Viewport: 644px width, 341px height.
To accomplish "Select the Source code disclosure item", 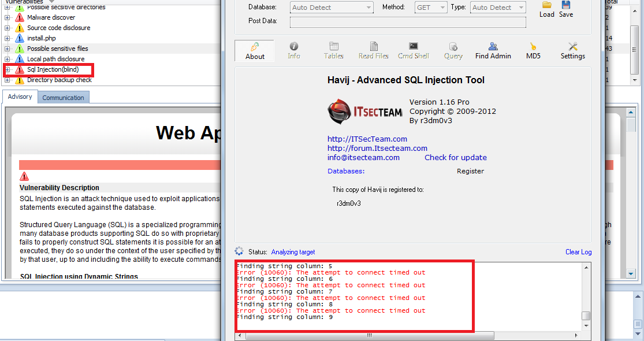I will [x=59, y=28].
